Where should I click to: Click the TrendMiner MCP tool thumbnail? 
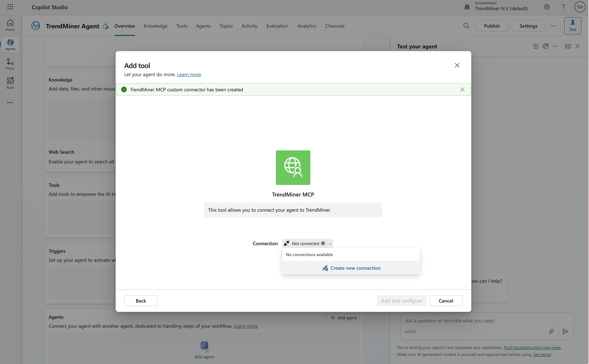[x=293, y=167]
